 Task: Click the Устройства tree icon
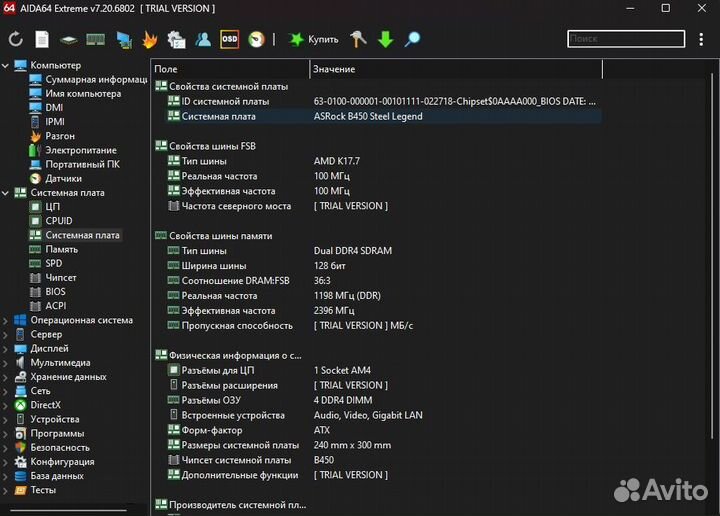pyautogui.click(x=20, y=419)
